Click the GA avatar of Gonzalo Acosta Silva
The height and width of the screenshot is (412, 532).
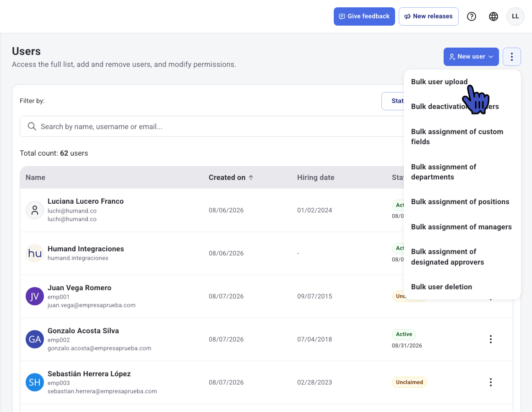tap(35, 339)
